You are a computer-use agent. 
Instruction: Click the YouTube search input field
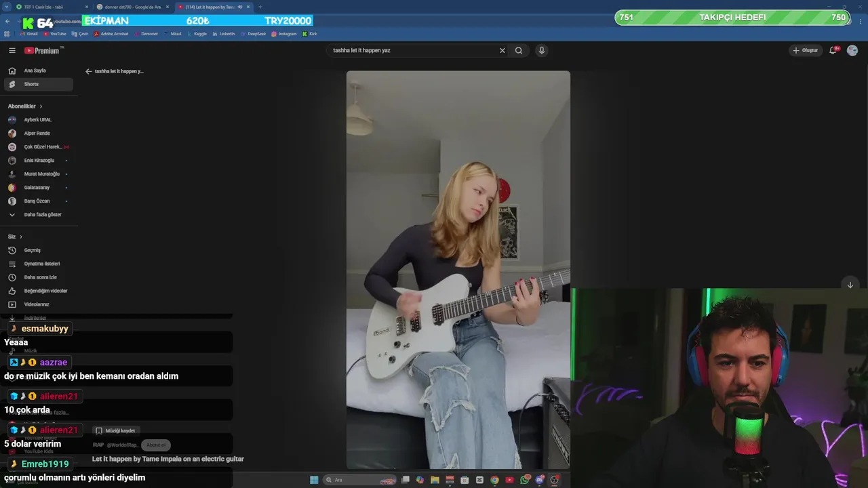click(x=414, y=50)
